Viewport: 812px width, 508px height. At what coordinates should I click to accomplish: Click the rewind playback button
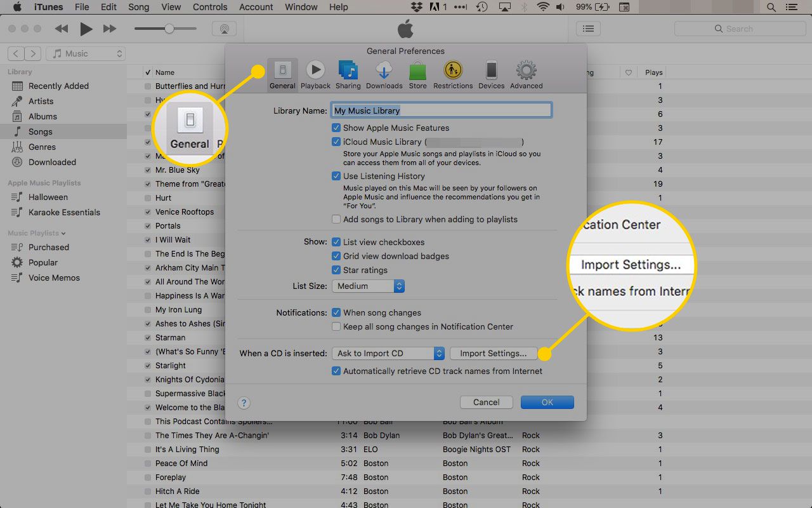coord(62,29)
